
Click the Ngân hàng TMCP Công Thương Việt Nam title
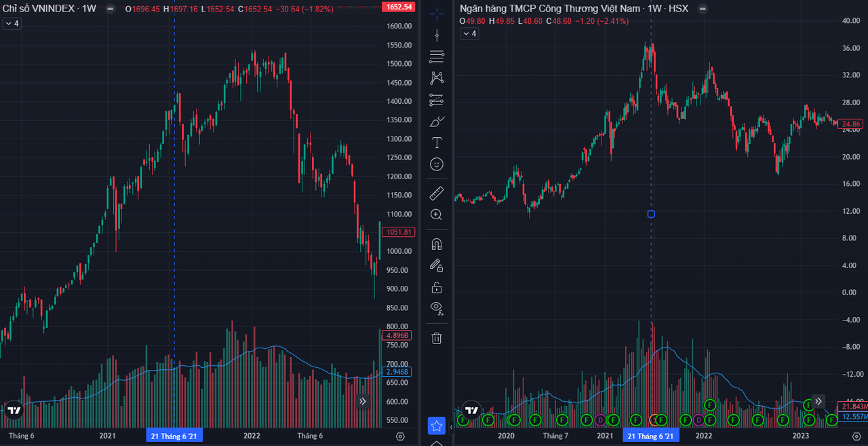[549, 10]
